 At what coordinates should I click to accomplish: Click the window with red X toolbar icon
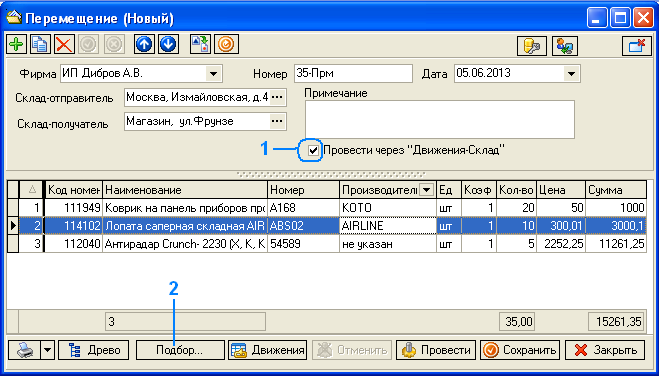click(x=636, y=46)
